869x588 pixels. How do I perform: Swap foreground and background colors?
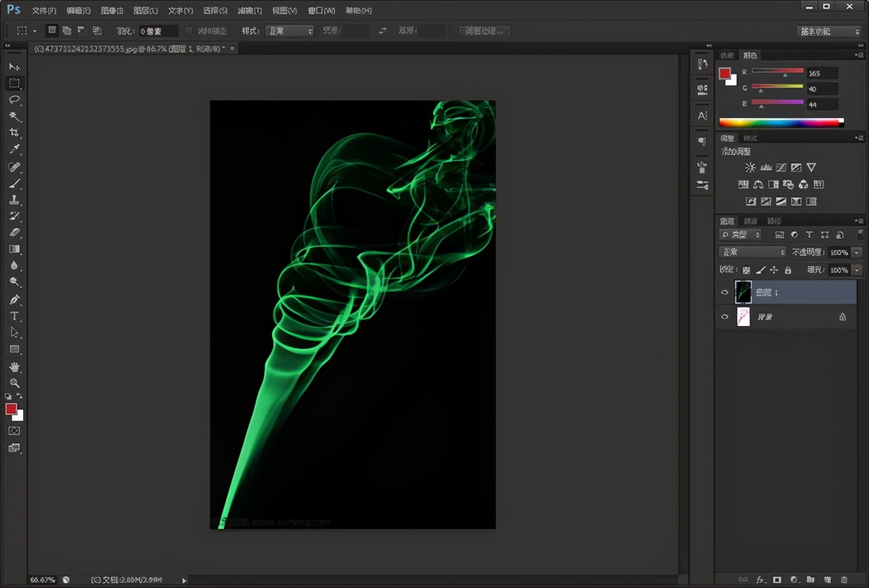(20, 396)
